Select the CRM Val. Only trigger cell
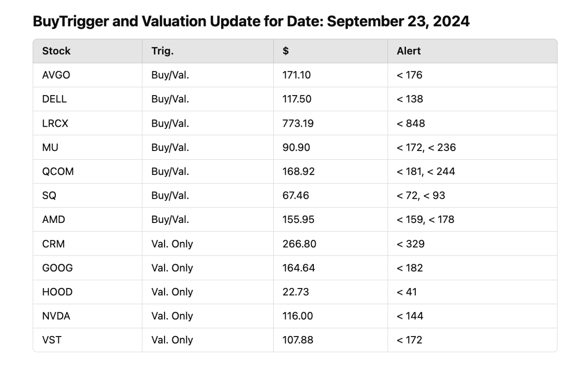This screenshot has height=373, width=588. pos(172,244)
